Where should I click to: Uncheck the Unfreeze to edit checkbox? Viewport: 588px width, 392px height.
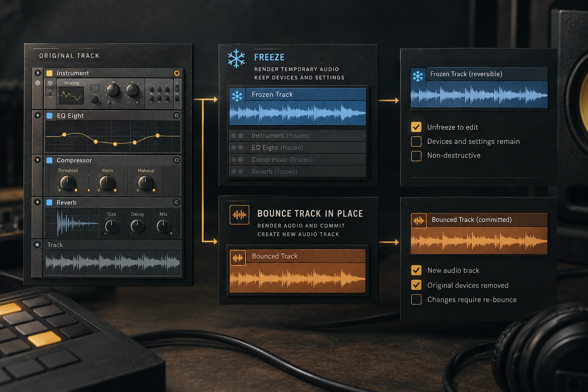pos(416,127)
